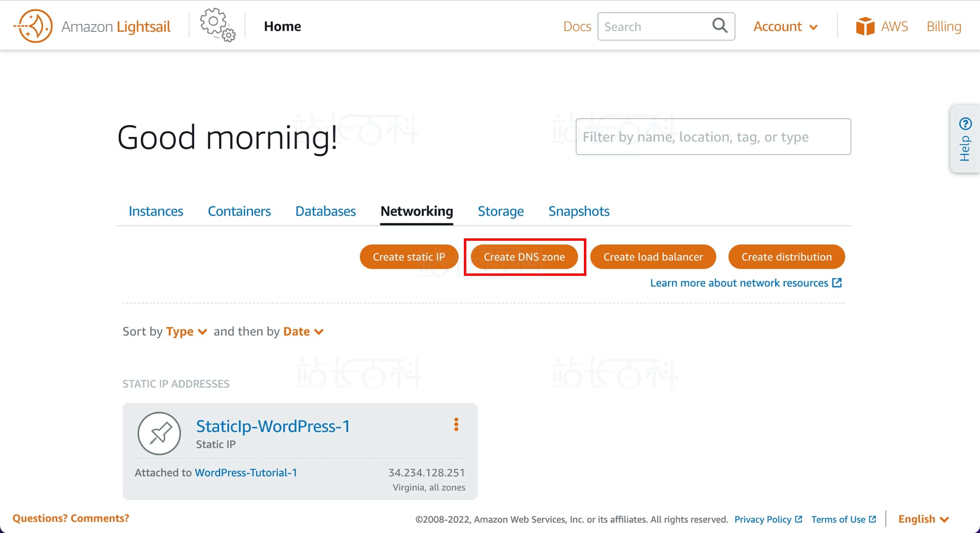Screen dimensions: 980x533
Task: Open the gears settings icon in the header
Action: pyautogui.click(x=217, y=25)
